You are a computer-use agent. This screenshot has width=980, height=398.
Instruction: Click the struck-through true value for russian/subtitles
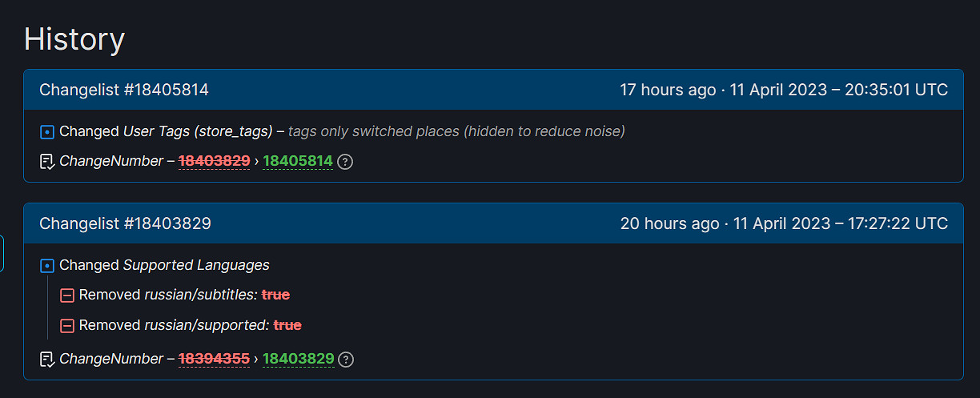[x=275, y=295]
